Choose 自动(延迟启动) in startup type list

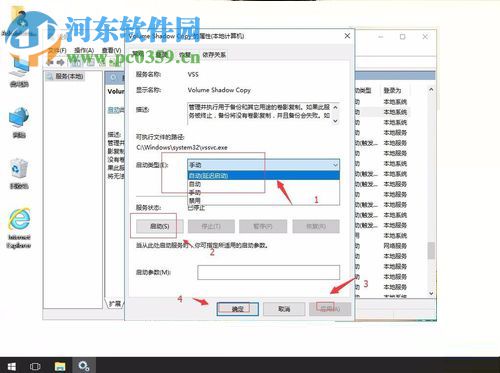click(263, 175)
